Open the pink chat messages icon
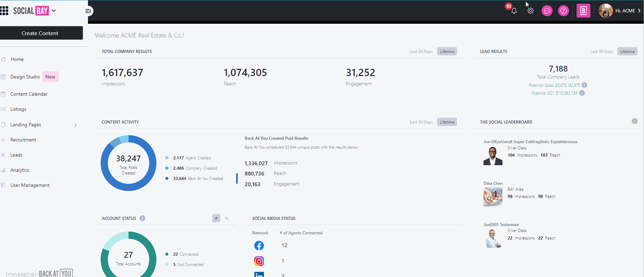 pyautogui.click(x=547, y=11)
